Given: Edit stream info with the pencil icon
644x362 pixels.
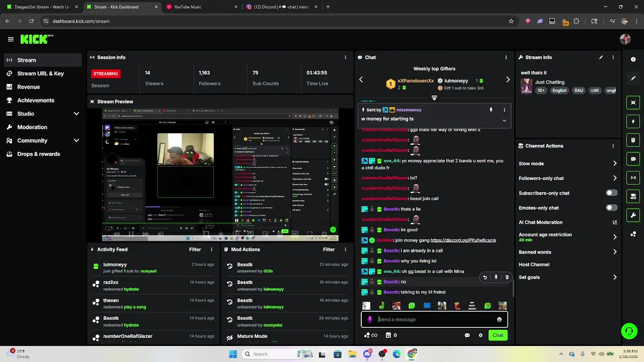Looking at the screenshot, I should pyautogui.click(x=601, y=57).
